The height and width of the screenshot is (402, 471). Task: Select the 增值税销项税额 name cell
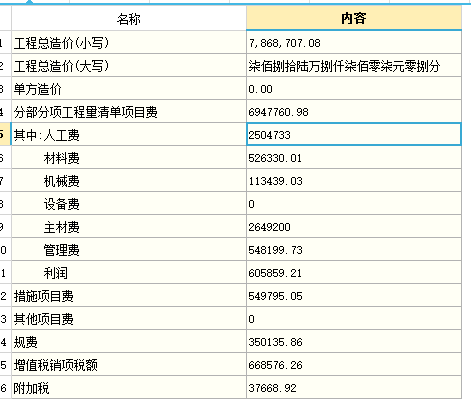tap(129, 364)
